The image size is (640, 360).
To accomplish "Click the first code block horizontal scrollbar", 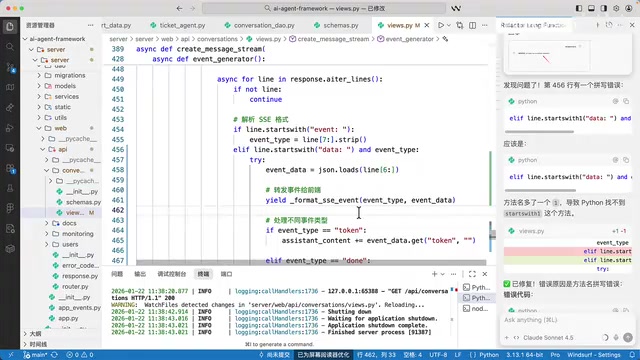I will click(x=539, y=132).
